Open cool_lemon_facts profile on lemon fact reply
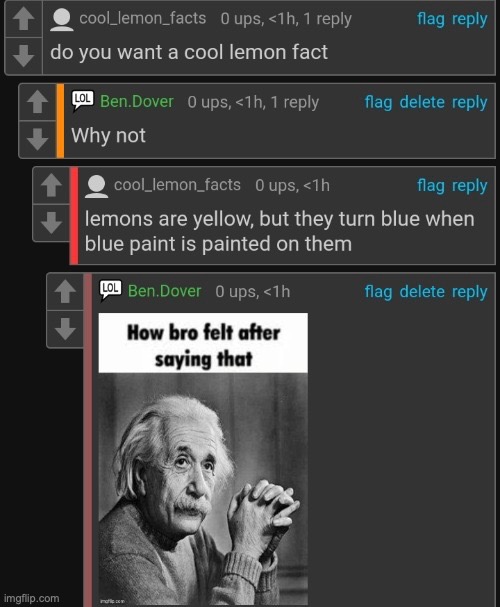The width and height of the screenshot is (500, 607). tap(177, 185)
